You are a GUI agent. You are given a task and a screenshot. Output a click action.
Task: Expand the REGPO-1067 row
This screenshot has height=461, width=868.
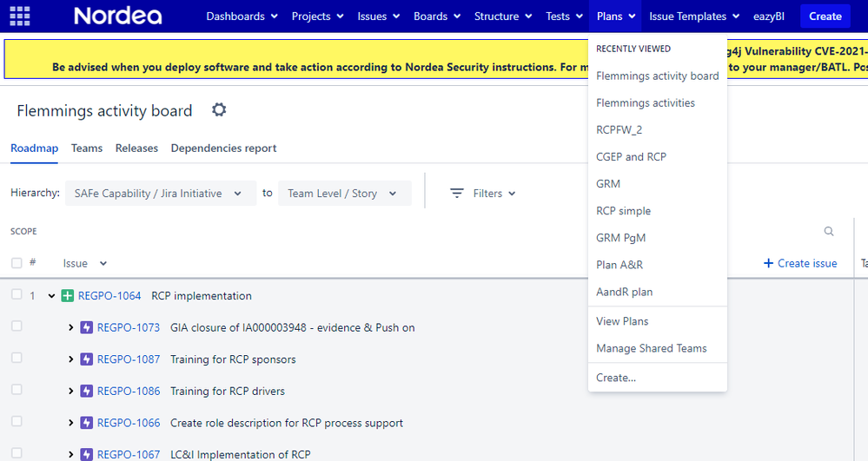[71, 454]
